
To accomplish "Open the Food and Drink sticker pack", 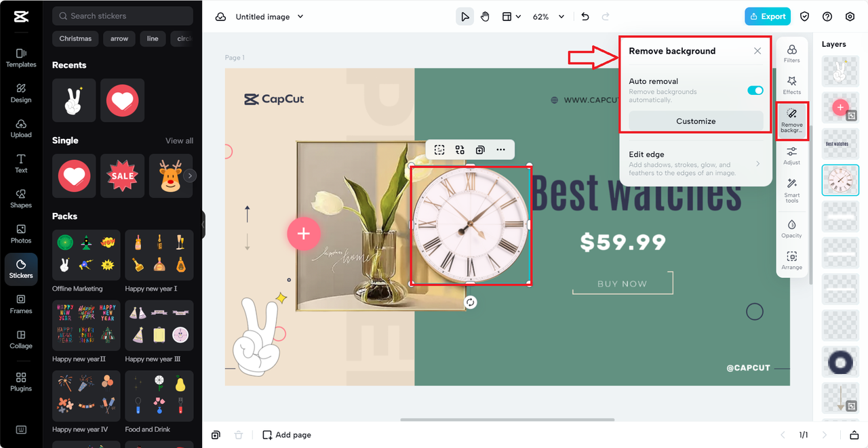I will [159, 396].
